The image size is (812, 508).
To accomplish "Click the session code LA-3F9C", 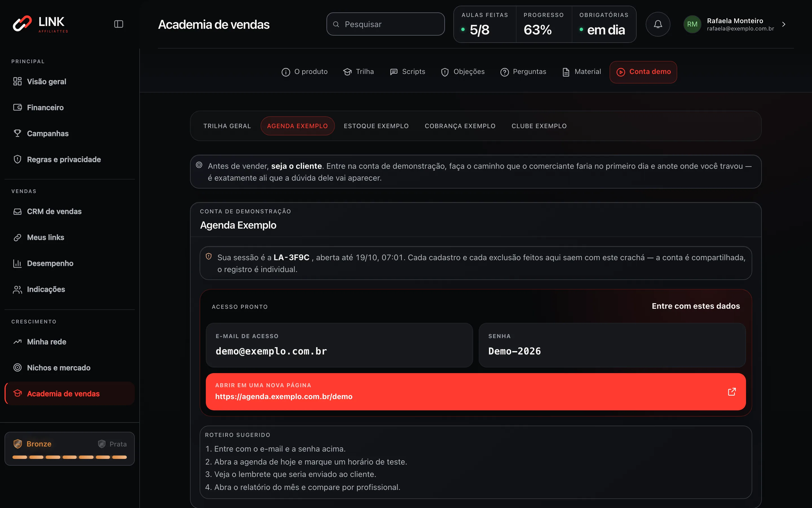I will (x=291, y=257).
